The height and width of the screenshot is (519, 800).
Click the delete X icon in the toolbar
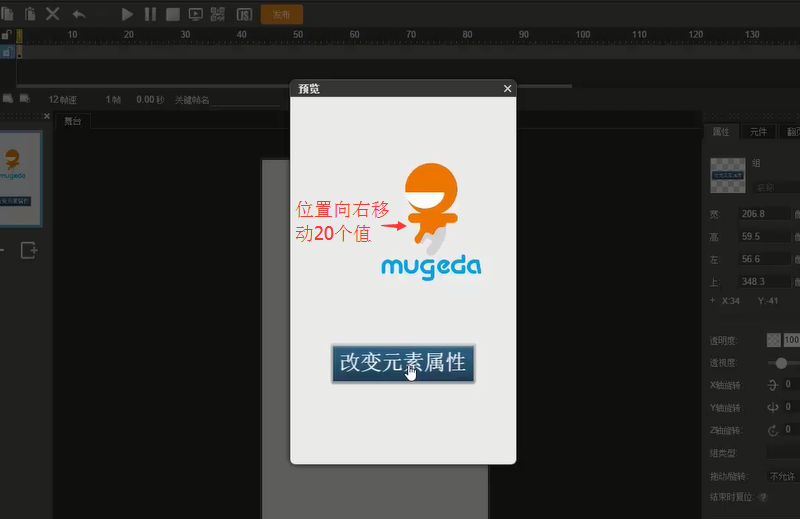tap(53, 14)
